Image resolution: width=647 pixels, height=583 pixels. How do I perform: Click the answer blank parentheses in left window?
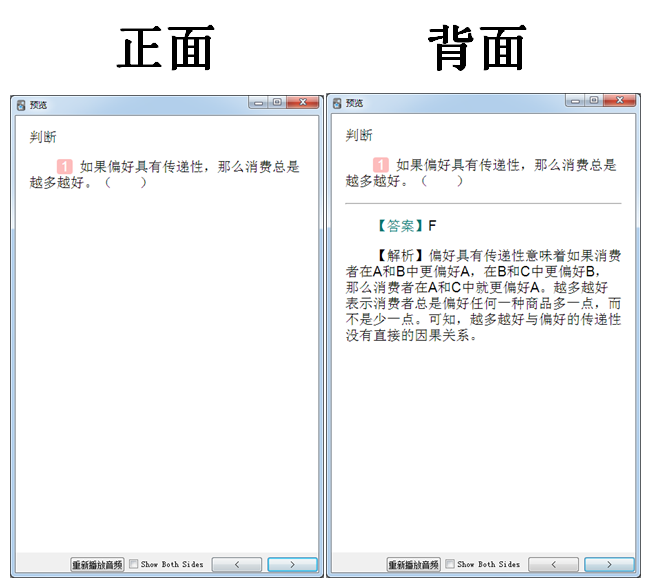(125, 182)
